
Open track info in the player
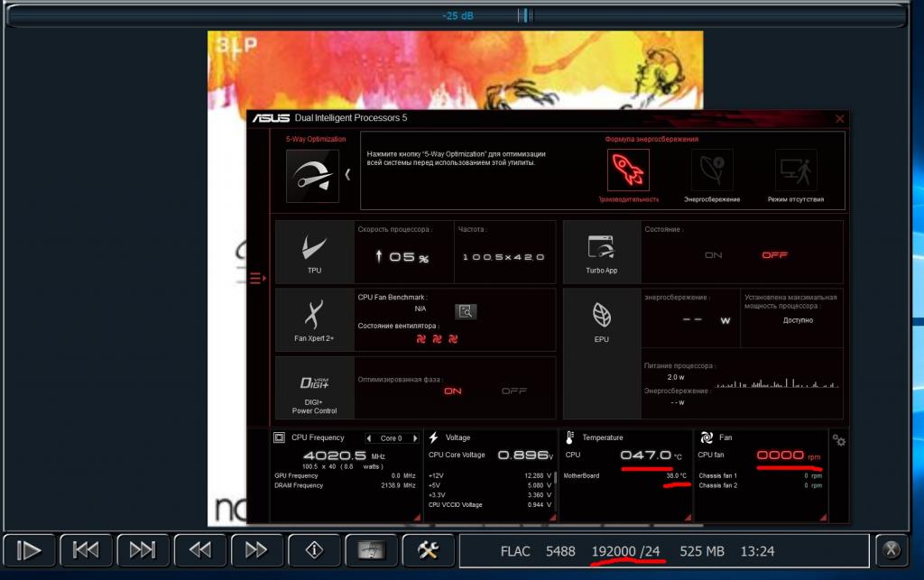314,550
